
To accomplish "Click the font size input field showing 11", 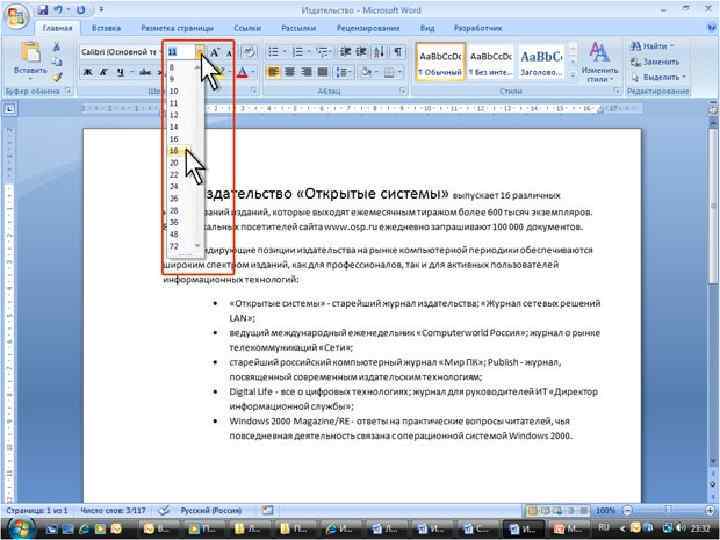I will point(180,52).
